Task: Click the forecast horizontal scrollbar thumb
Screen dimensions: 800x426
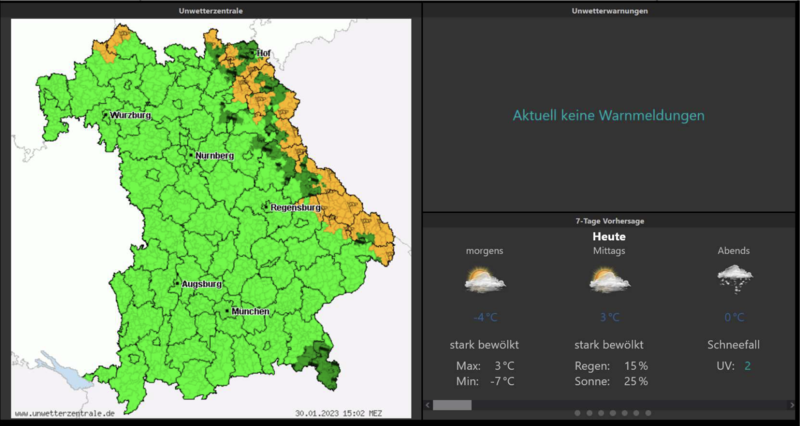Action: [x=452, y=405]
